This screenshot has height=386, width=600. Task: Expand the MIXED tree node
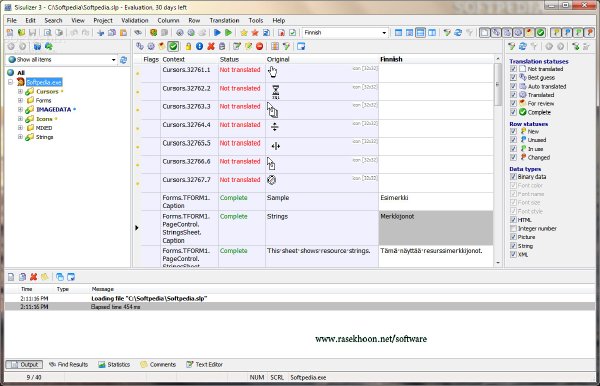click(20, 128)
